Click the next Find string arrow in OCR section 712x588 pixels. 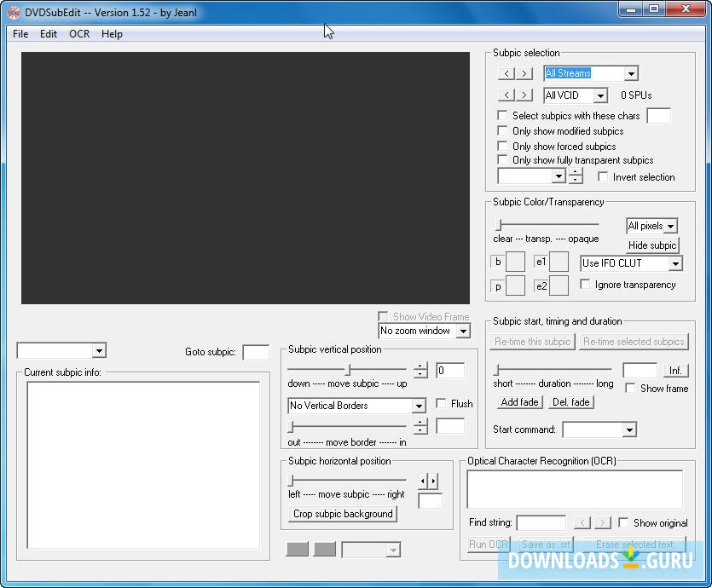point(603,522)
